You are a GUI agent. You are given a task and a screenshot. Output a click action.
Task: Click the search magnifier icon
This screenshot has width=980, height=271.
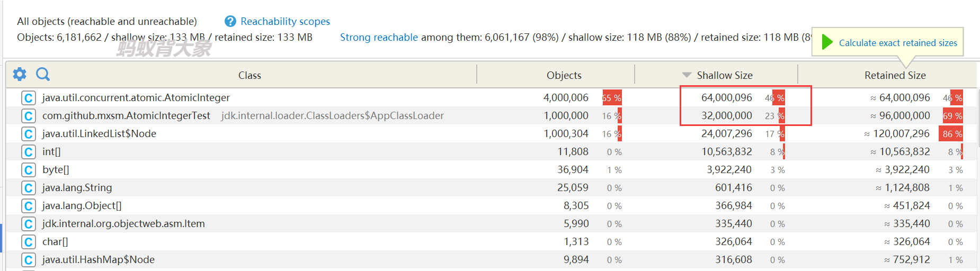[x=43, y=74]
